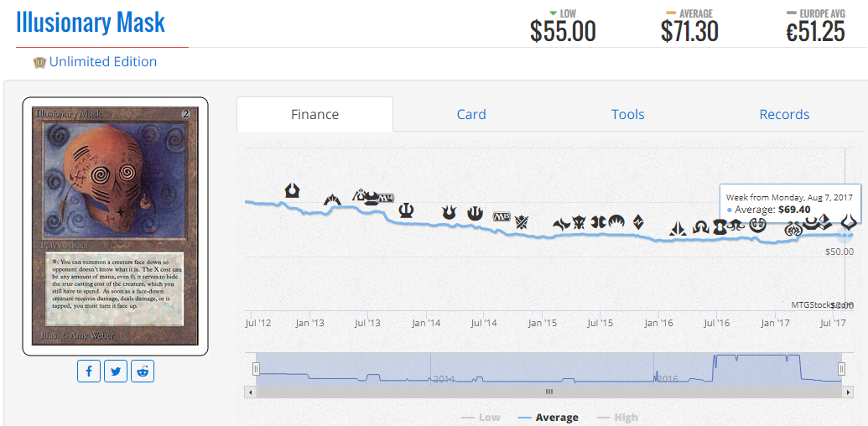Share card on Reddit
The image size is (868, 426).
click(x=143, y=371)
